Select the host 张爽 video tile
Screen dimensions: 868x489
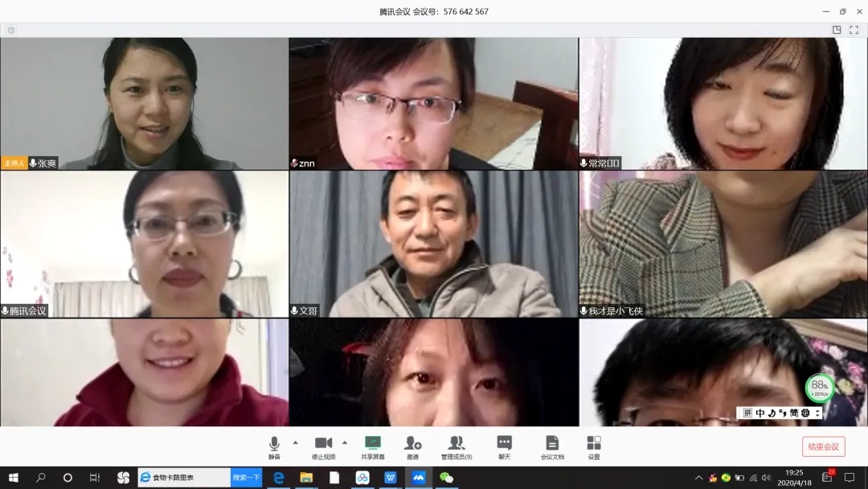click(145, 103)
